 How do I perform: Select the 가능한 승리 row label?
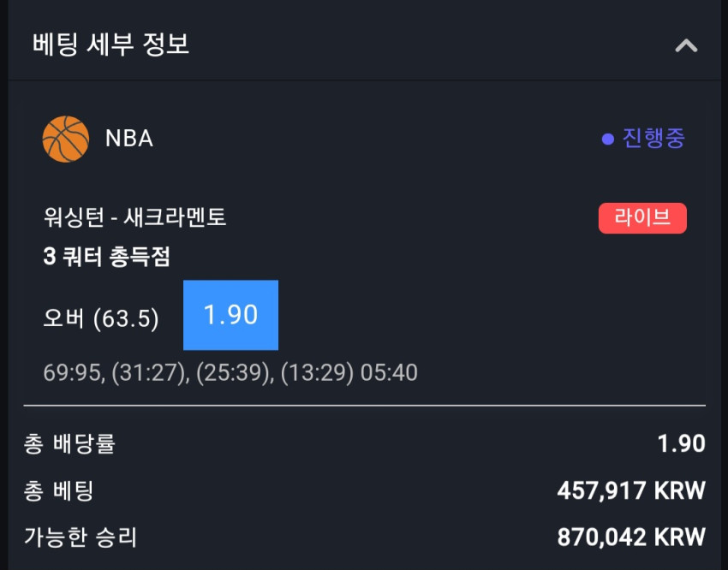(x=81, y=537)
